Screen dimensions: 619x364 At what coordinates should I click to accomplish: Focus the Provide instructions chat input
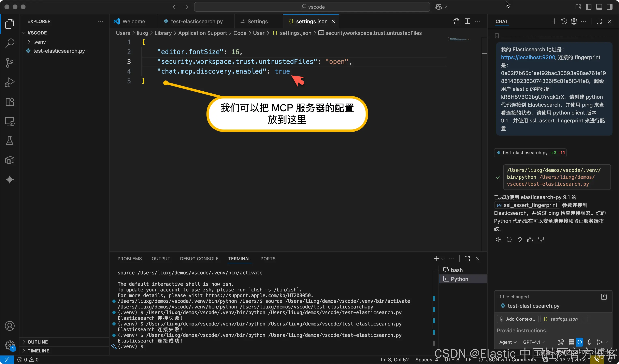tap(553, 331)
